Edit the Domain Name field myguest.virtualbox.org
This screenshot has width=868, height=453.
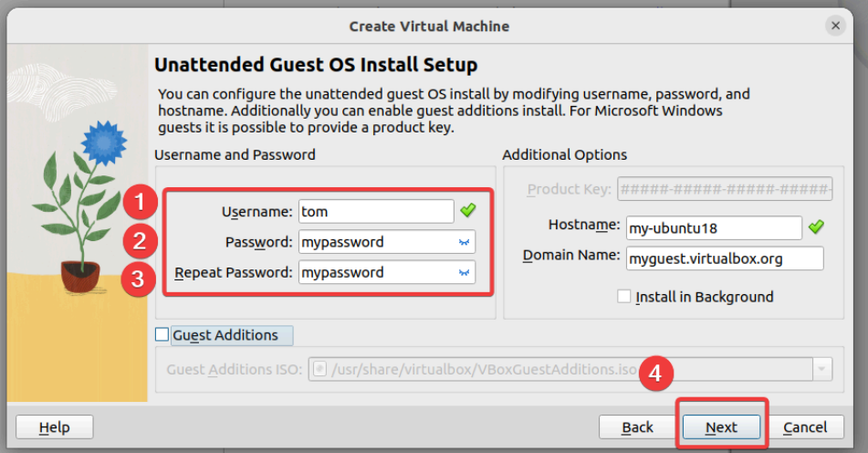pos(725,258)
